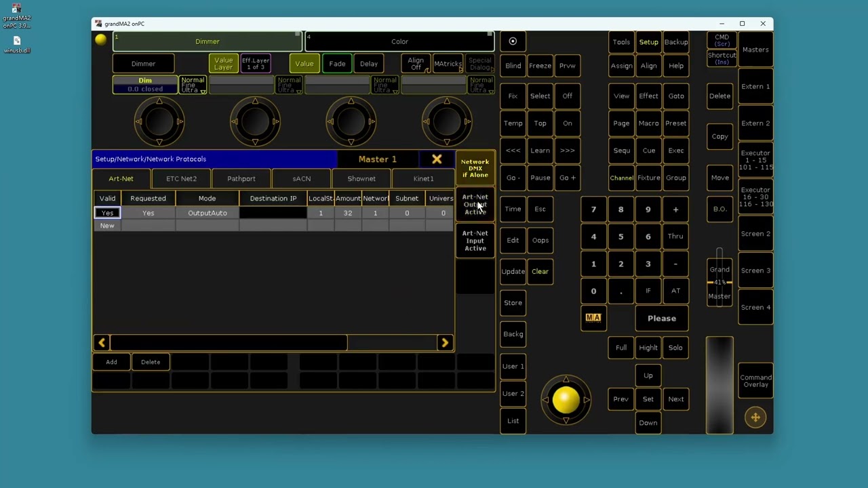
Task: Open the grandMA2 onPC desktop shortcut
Action: [16, 18]
